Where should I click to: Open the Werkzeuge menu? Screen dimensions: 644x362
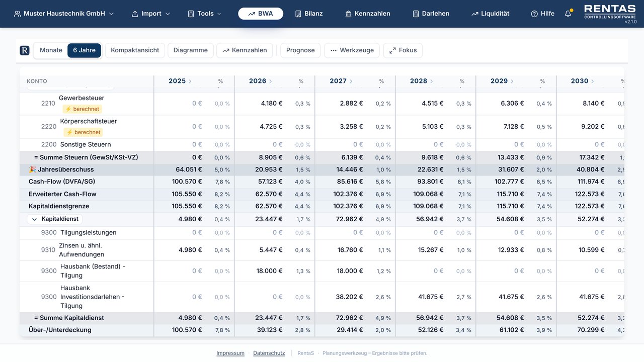352,50
